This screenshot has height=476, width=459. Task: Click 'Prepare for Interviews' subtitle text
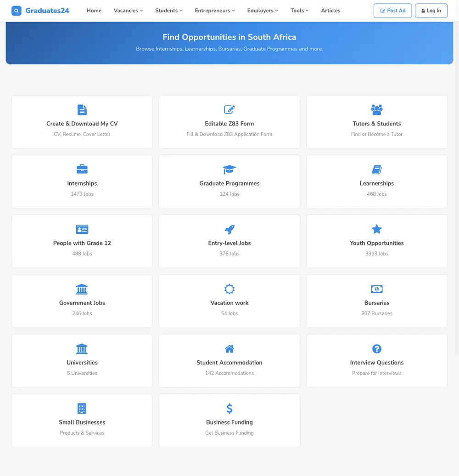(376, 373)
